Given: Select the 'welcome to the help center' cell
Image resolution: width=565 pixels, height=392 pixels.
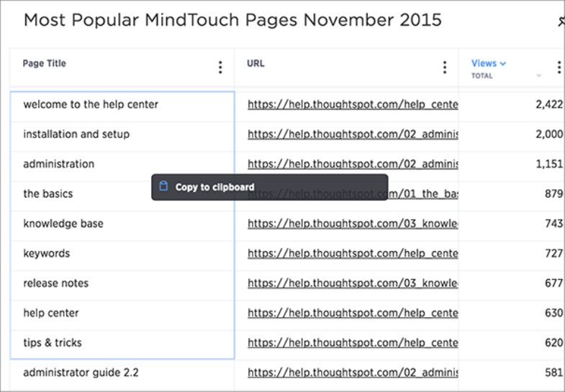Looking at the screenshot, I should click(x=122, y=107).
